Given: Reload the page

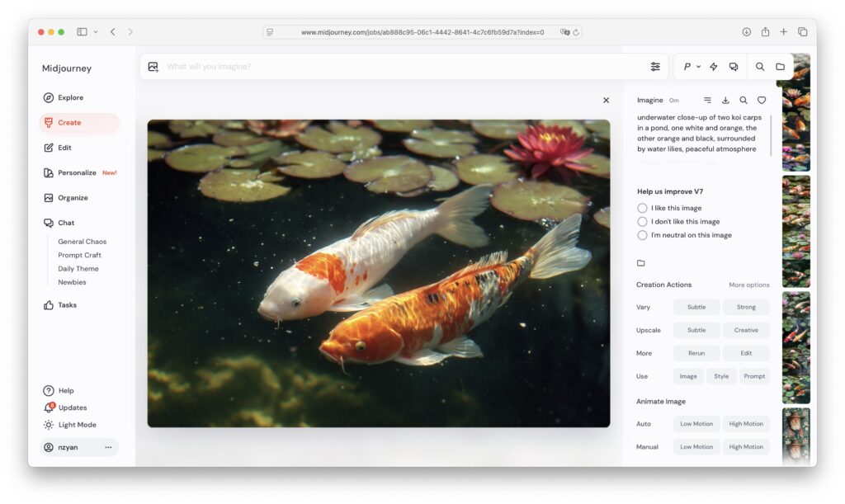Looking at the screenshot, I should tap(576, 32).
